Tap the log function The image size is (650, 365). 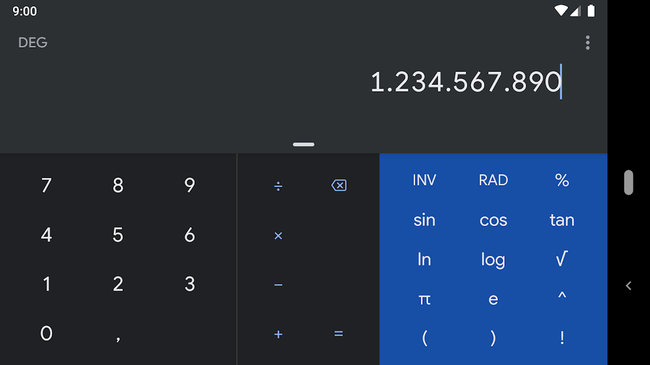tap(493, 260)
